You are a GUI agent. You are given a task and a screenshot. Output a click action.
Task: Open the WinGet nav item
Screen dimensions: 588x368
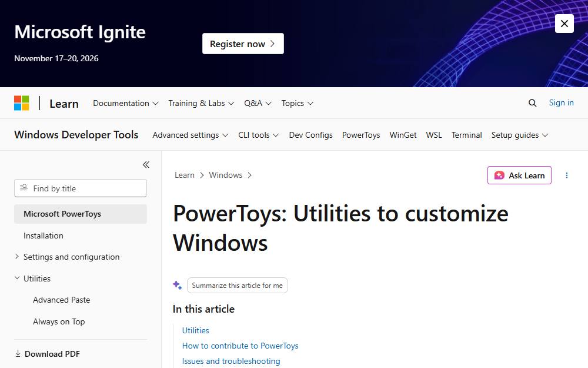click(x=403, y=135)
